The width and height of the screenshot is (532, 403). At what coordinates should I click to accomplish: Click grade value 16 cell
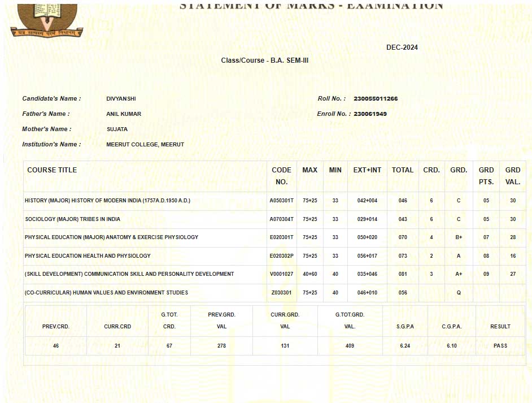click(x=513, y=256)
